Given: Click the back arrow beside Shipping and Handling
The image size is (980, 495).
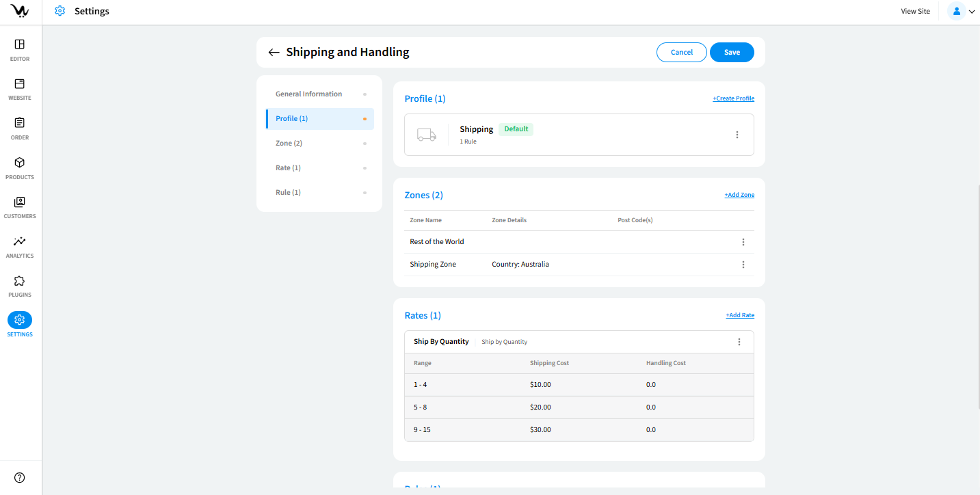Looking at the screenshot, I should click(274, 53).
